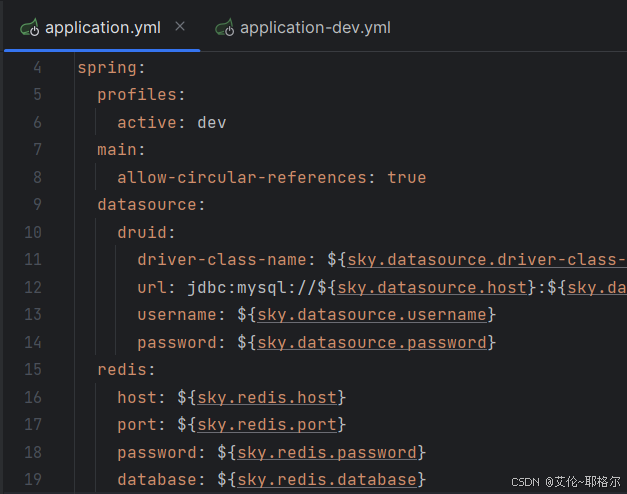This screenshot has width=627, height=494.
Task: Click the Spring icon on application.yml tab
Action: point(30,28)
